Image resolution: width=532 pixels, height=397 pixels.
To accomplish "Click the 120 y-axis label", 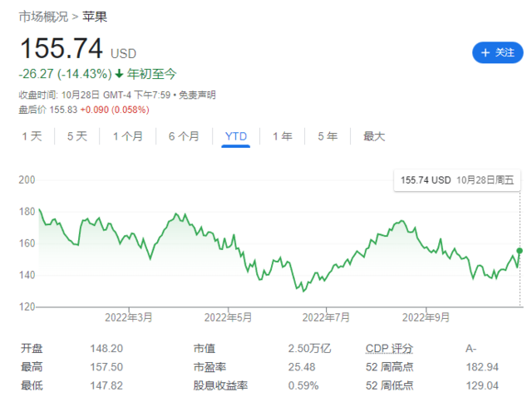I will coord(27,306).
